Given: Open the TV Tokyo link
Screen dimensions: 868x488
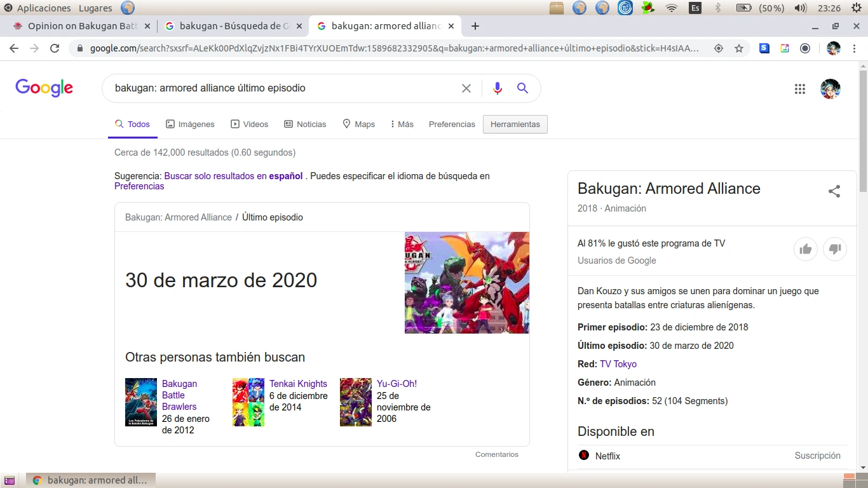Looking at the screenshot, I should pyautogui.click(x=618, y=363).
